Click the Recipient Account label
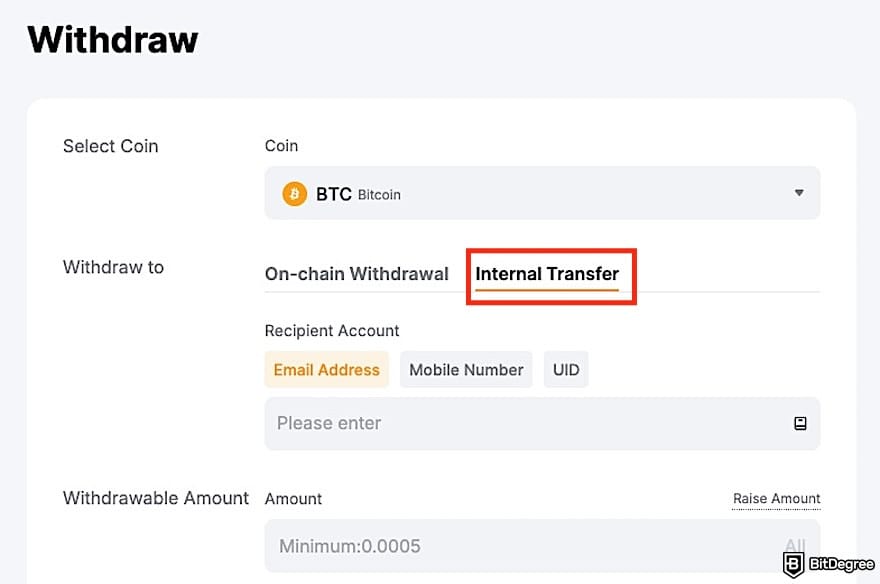Screen dimensions: 880x584 tap(331, 330)
